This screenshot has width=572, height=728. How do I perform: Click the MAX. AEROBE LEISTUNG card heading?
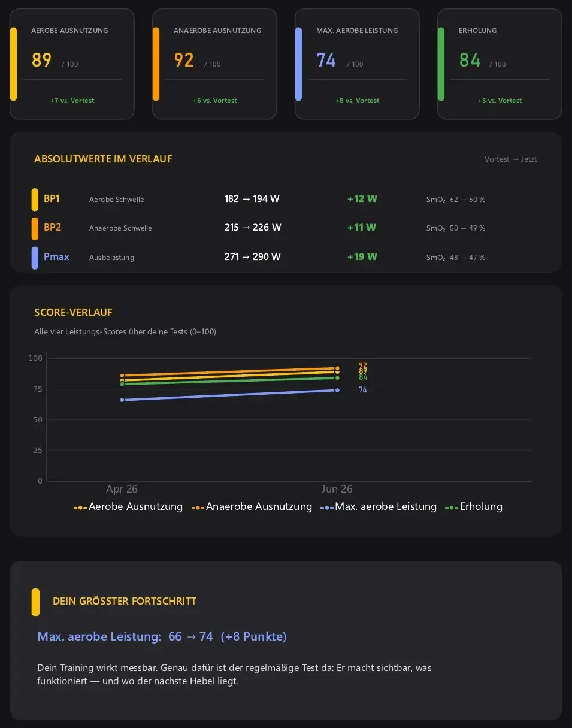click(357, 31)
